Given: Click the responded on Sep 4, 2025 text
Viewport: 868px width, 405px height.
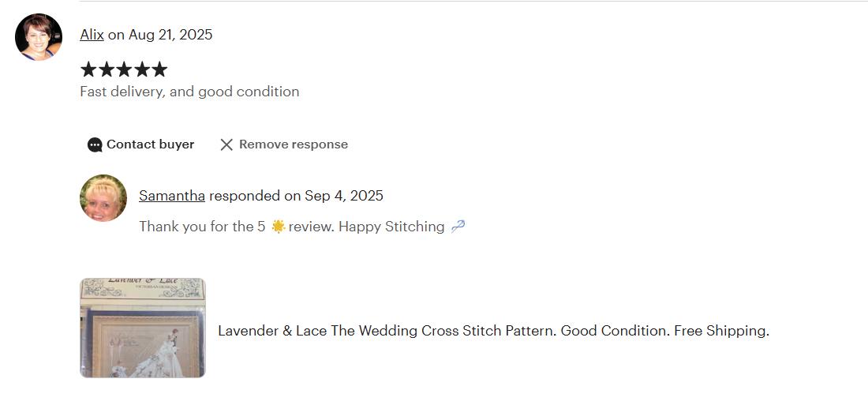Looking at the screenshot, I should click(296, 196).
